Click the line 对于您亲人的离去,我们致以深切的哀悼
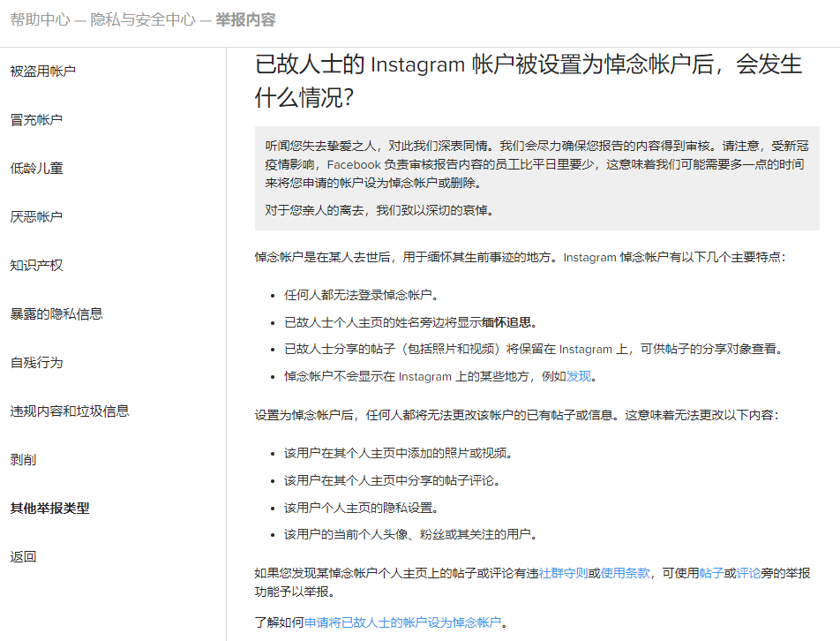This screenshot has height=641, width=840. pos(379,210)
